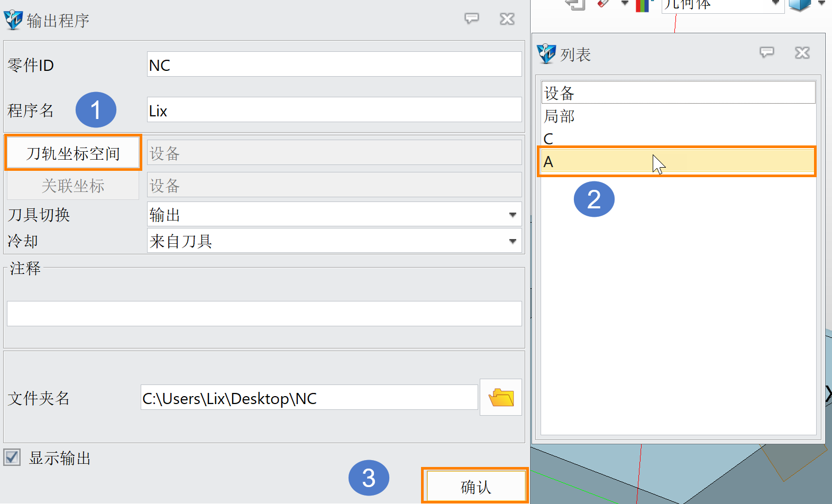Select C in the 列表 window

pos(678,139)
